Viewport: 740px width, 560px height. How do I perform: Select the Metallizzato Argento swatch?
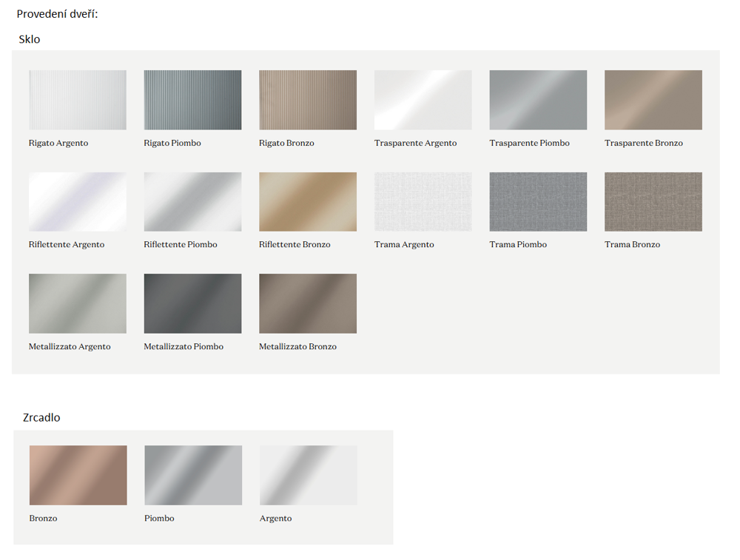tap(78, 304)
